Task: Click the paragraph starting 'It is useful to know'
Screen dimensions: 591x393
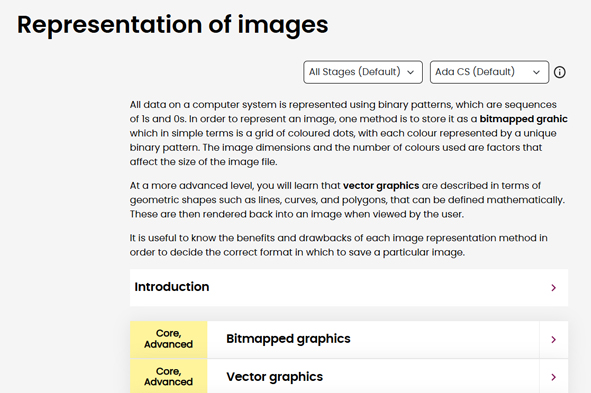Action: point(338,245)
